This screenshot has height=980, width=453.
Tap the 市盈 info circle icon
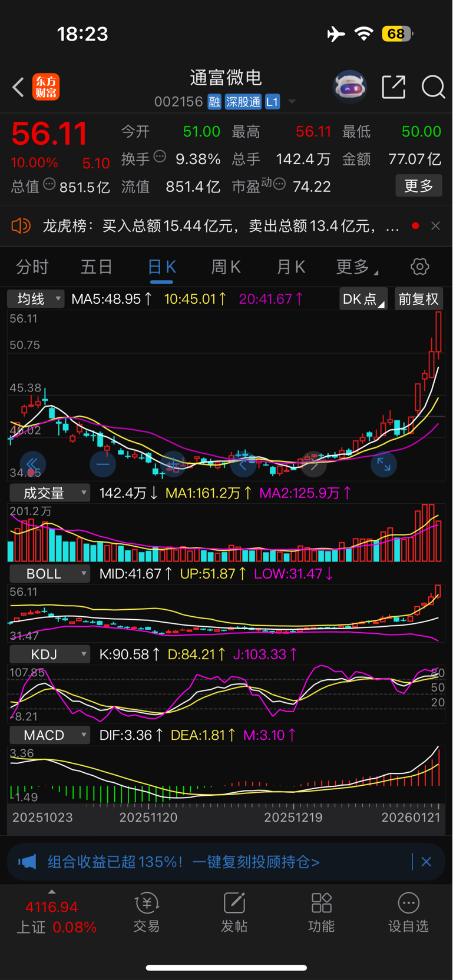click(280, 184)
